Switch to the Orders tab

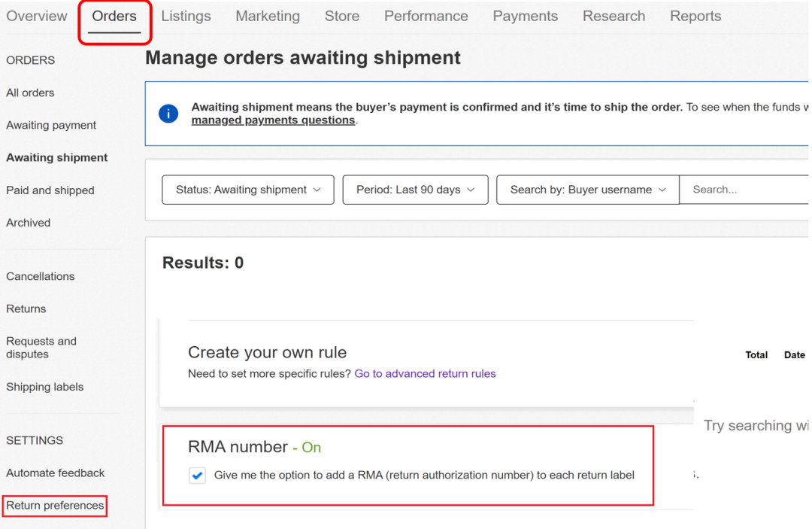[114, 17]
